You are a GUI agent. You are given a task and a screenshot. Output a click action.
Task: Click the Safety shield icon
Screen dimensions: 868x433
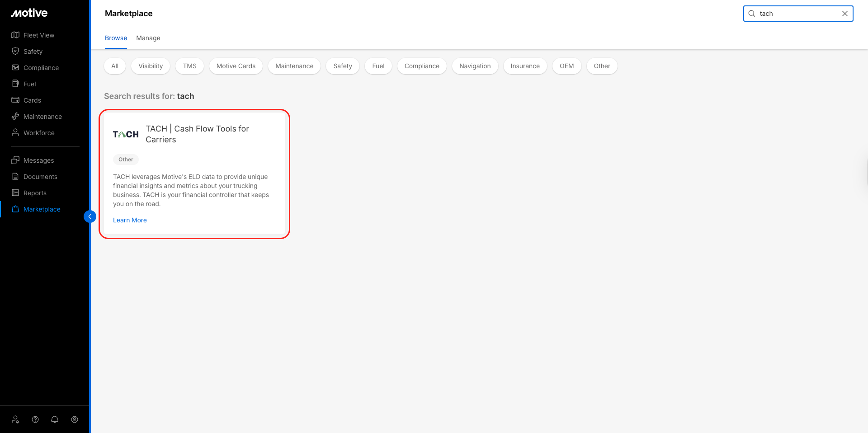(x=15, y=51)
